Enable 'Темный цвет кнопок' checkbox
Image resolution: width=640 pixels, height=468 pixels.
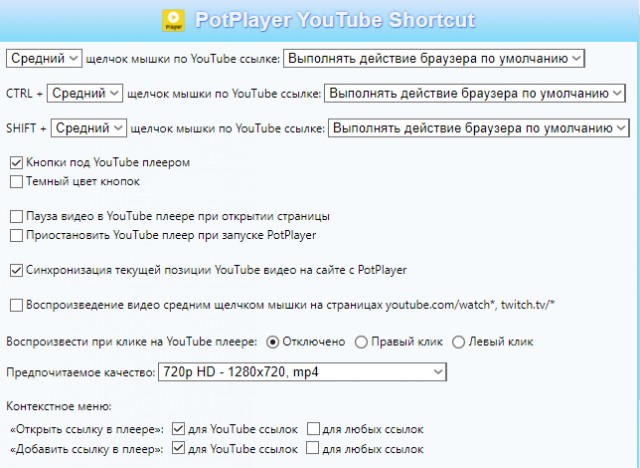pyautogui.click(x=16, y=182)
